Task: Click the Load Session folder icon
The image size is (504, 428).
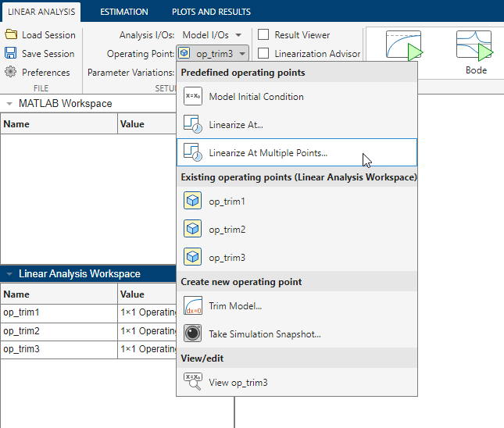Action: [x=11, y=34]
